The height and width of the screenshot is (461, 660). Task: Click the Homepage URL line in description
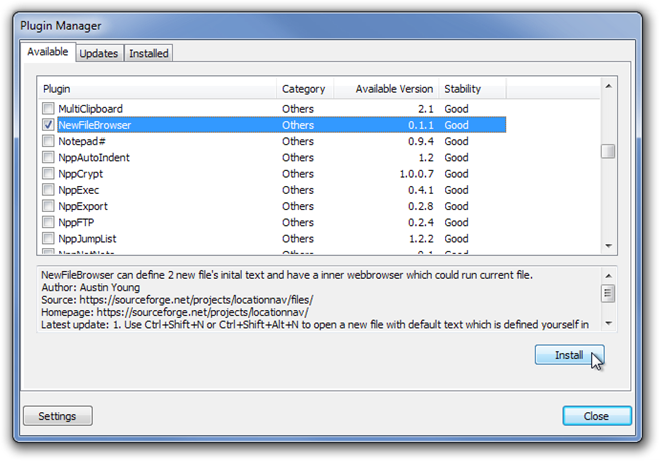click(175, 312)
